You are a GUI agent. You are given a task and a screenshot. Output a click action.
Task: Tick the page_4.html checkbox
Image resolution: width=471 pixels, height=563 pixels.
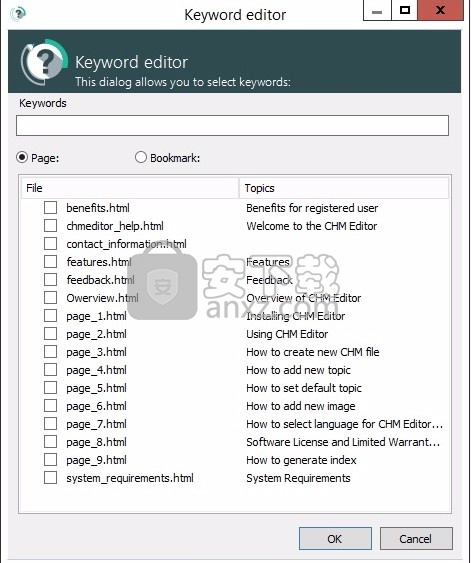(x=50, y=369)
